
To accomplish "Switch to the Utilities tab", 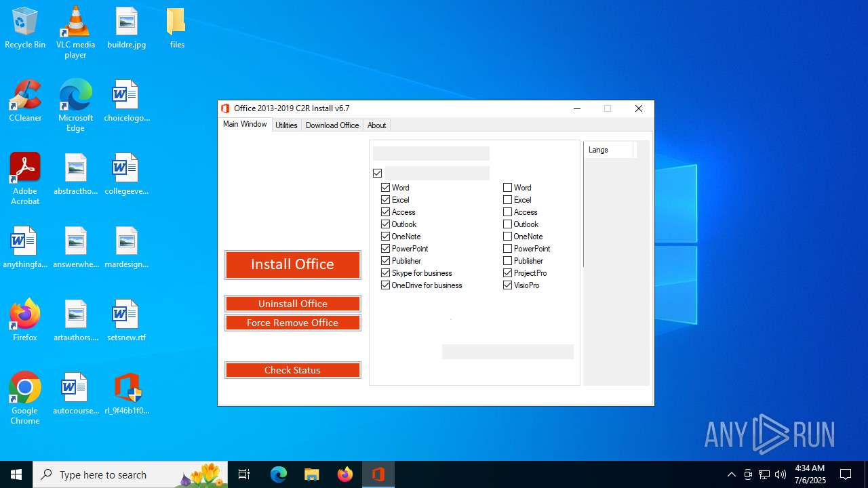I will (x=286, y=125).
